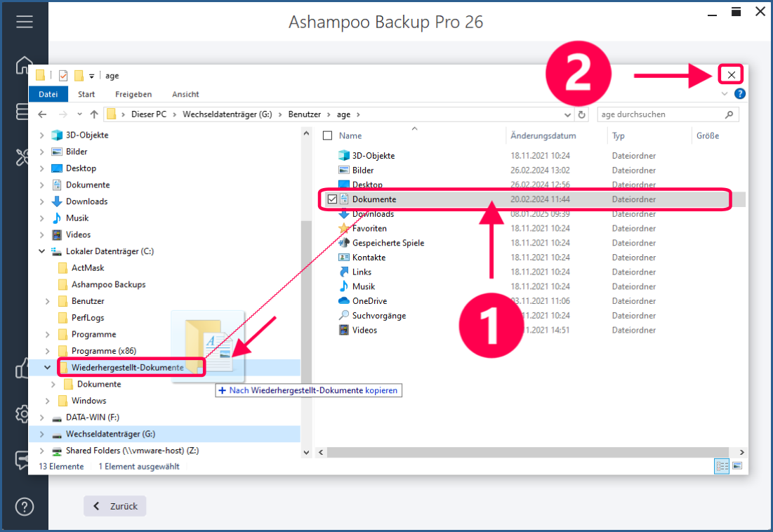Image resolution: width=773 pixels, height=532 pixels.
Task: Open the 3D-Objekte folder in file list
Action: pyautogui.click(x=374, y=156)
